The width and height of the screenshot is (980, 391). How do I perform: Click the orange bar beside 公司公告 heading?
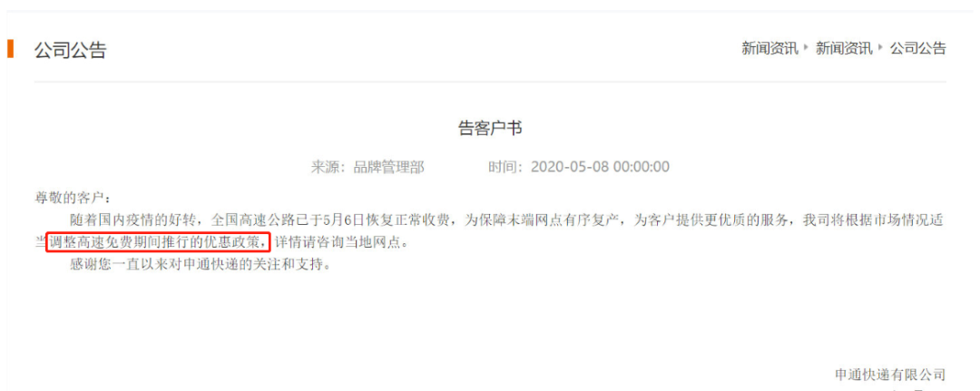pos(10,49)
